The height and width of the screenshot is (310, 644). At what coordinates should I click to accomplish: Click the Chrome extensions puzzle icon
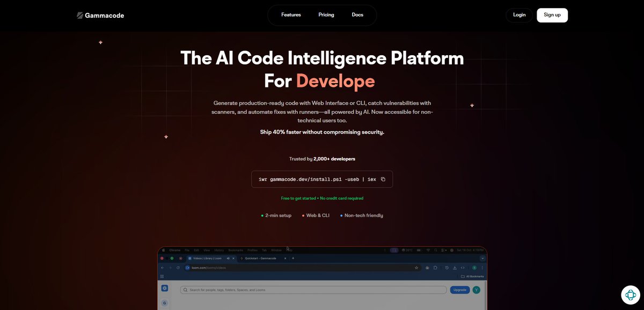point(435,267)
